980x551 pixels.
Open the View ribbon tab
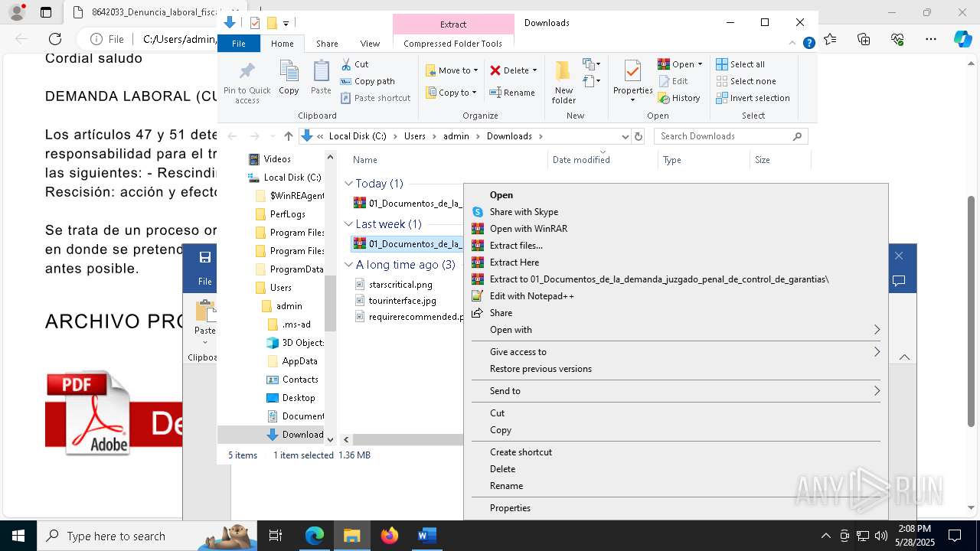(370, 44)
